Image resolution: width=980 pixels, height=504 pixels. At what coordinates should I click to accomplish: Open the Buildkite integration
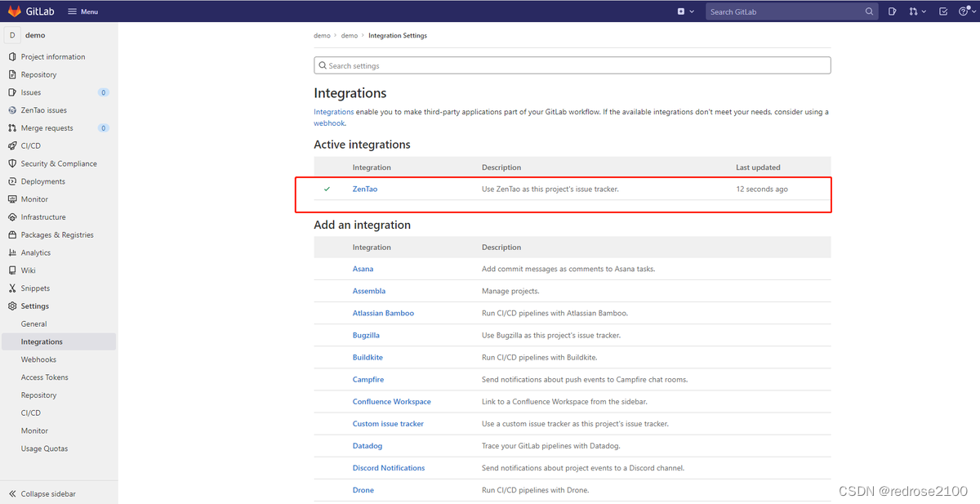[367, 358]
